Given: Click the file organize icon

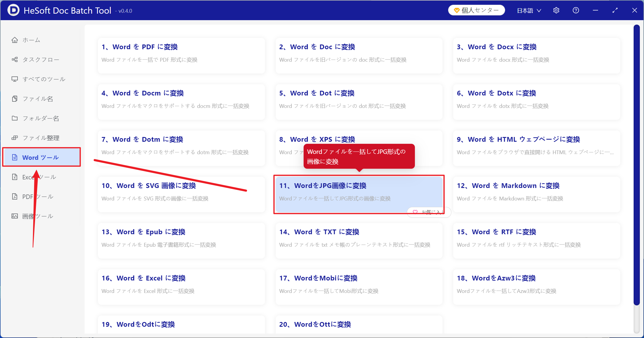Looking at the screenshot, I should tap(15, 138).
